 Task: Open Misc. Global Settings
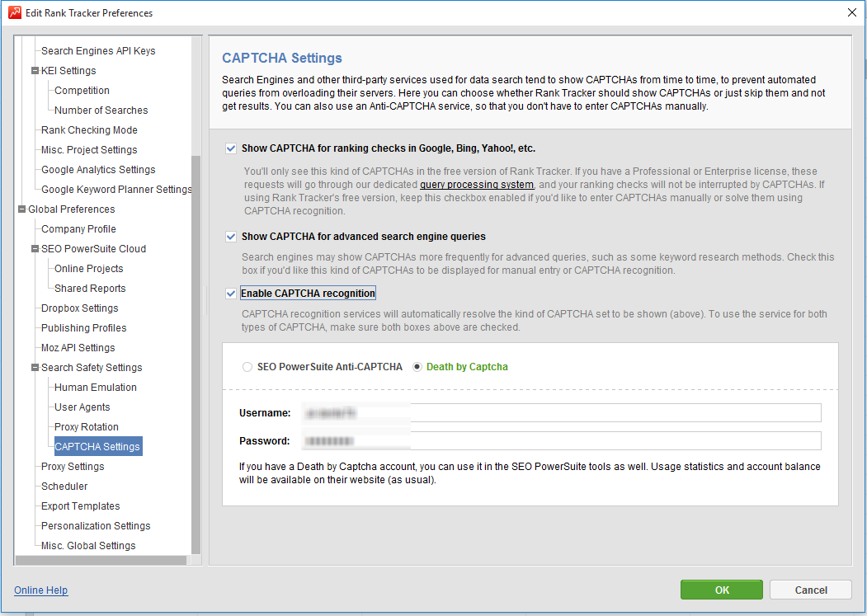[88, 547]
